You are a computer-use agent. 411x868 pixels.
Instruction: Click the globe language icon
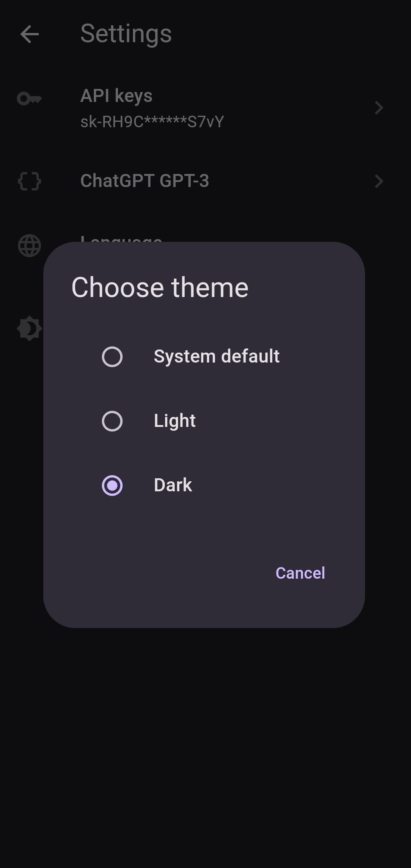tap(29, 246)
